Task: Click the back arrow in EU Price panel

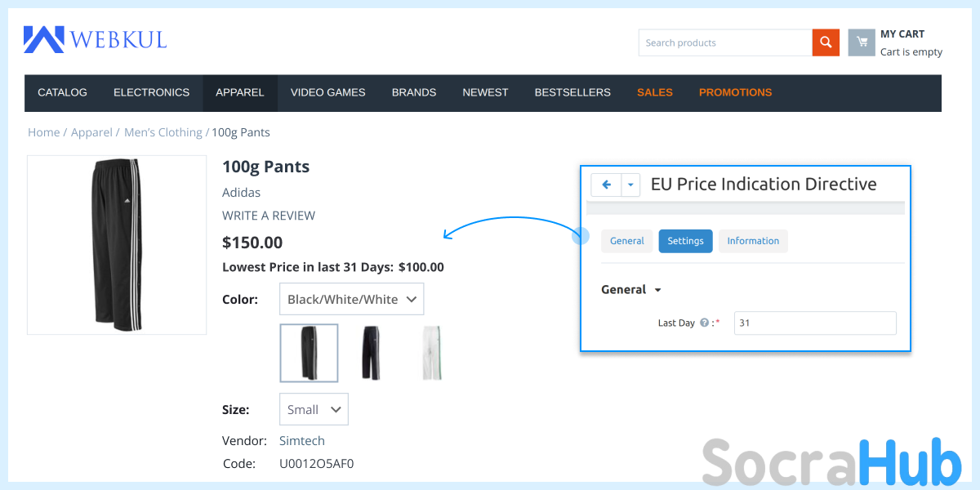Action: pos(606,185)
